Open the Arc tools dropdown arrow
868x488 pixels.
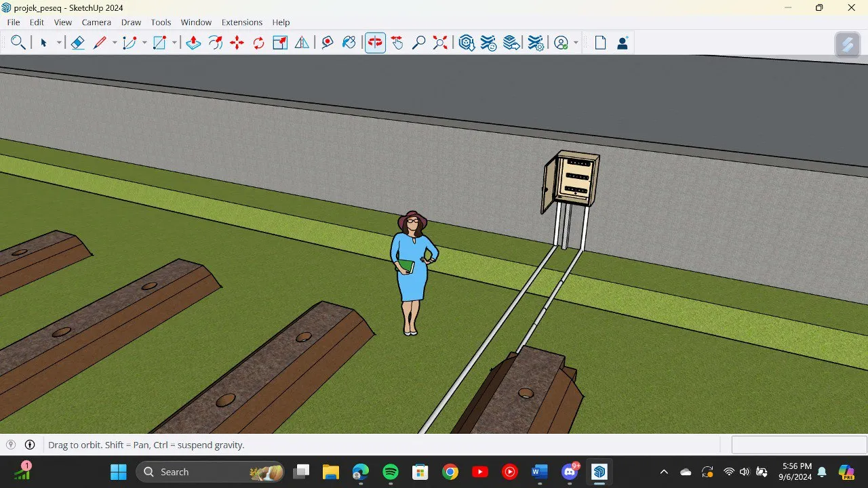(144, 43)
